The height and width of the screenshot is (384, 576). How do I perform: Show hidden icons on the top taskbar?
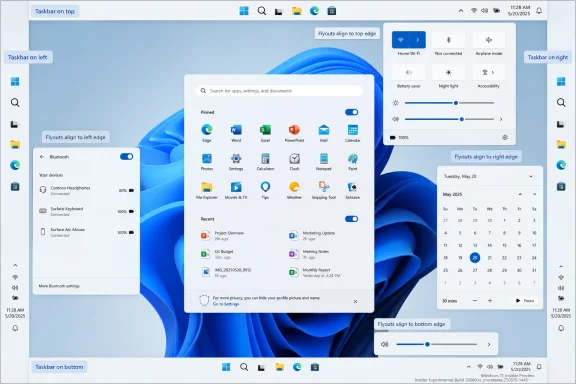point(461,11)
